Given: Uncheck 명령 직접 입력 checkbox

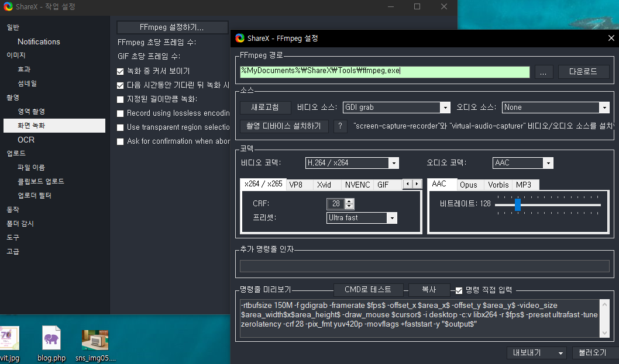Looking at the screenshot, I should (459, 290).
